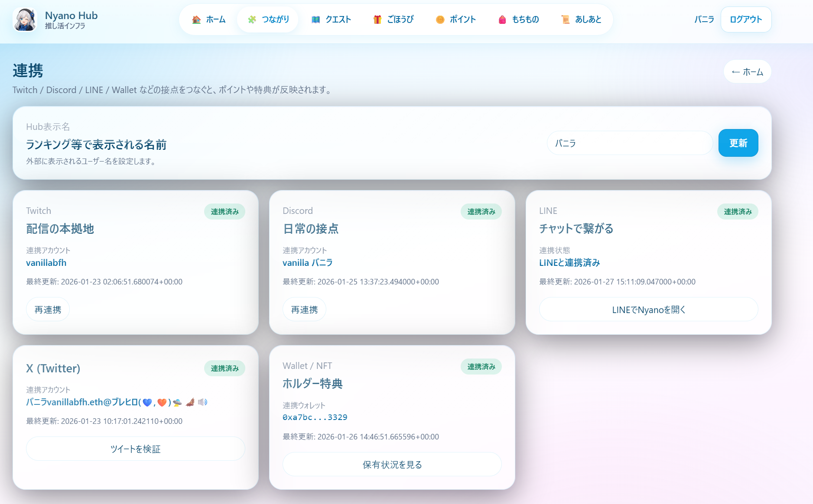
Task: Return home via ←ホーム button
Action: pyautogui.click(x=747, y=71)
